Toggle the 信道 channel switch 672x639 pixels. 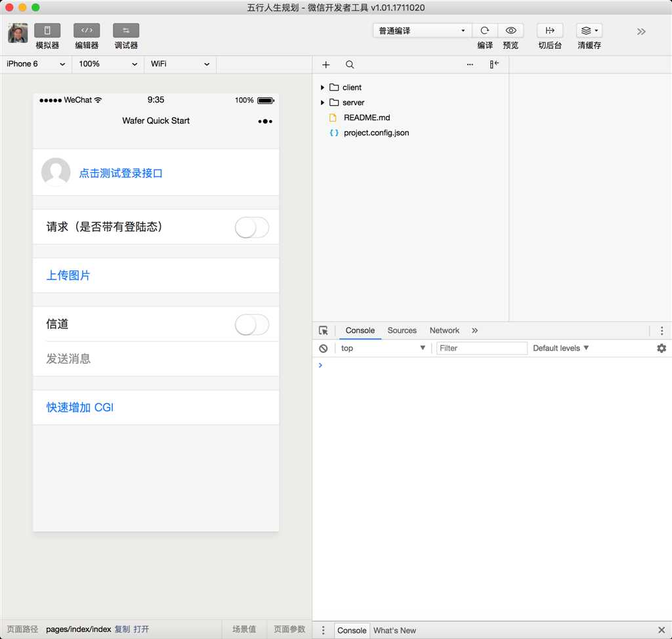252,324
